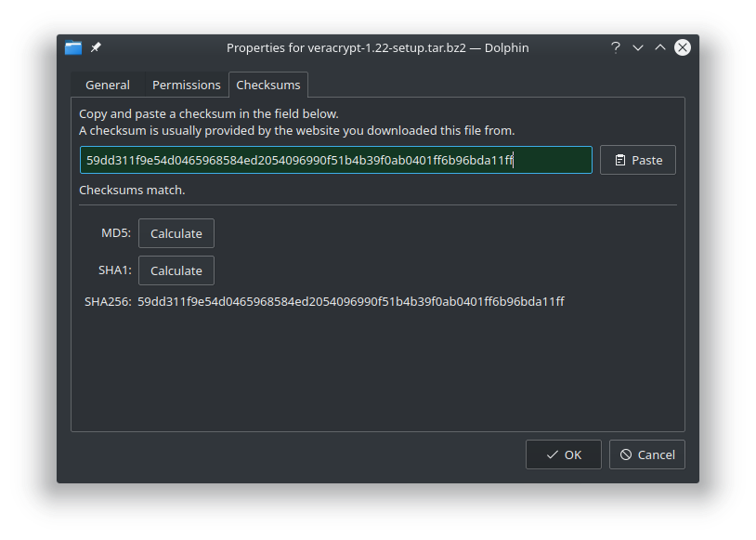The image size is (756, 540).
Task: Switch to the General tab
Action: 108,85
